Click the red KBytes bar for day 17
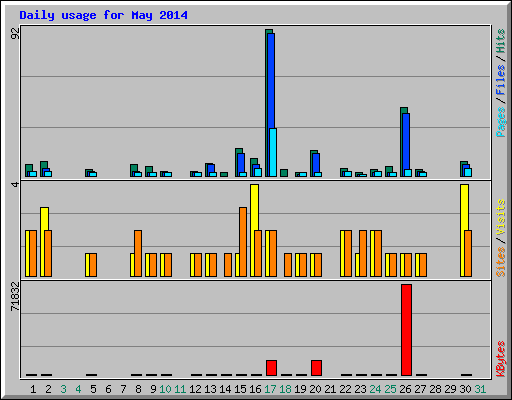This screenshot has width=512, height=400. pyautogui.click(x=271, y=368)
